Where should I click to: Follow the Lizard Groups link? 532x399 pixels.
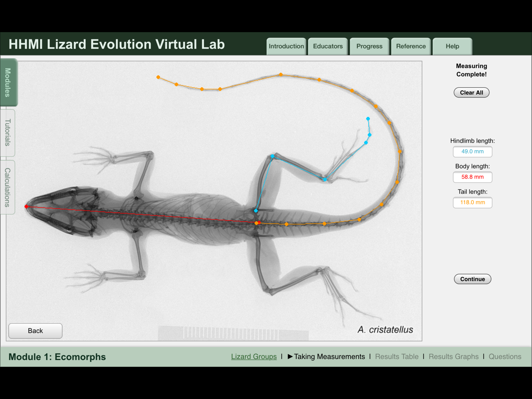pos(254,356)
